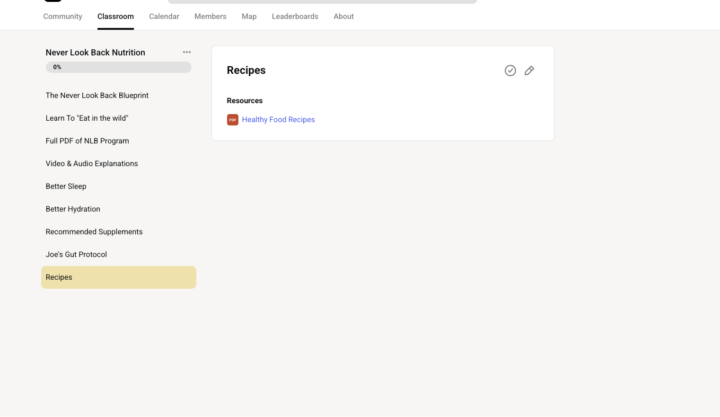
Task: Go to the About tab
Action: pyautogui.click(x=343, y=17)
